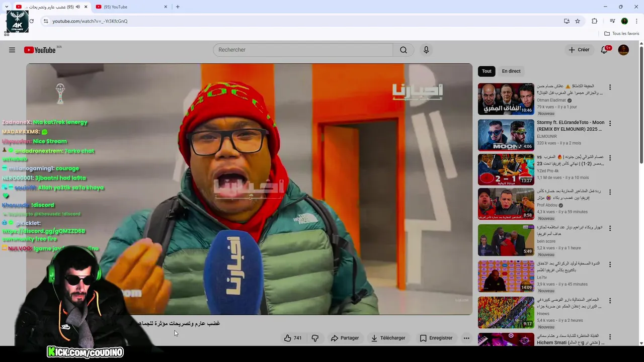Image resolution: width=644 pixels, height=362 pixels.
Task: Open the Chrome three-dot menu
Action: [x=637, y=21]
